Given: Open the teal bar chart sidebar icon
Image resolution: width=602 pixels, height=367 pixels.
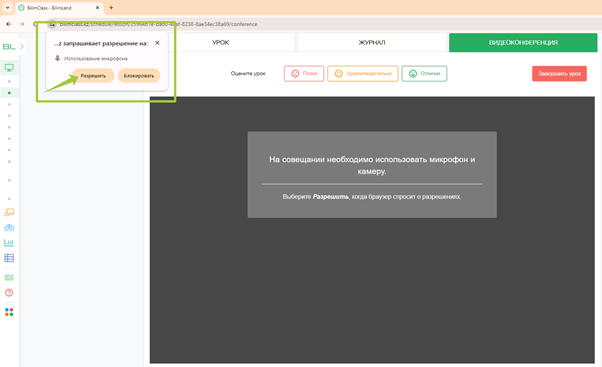Looking at the screenshot, I should [x=9, y=243].
